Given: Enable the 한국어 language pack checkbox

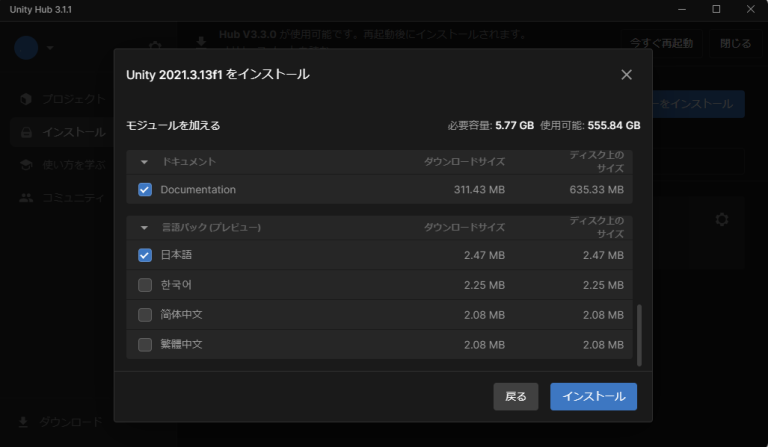Looking at the screenshot, I should [145, 285].
